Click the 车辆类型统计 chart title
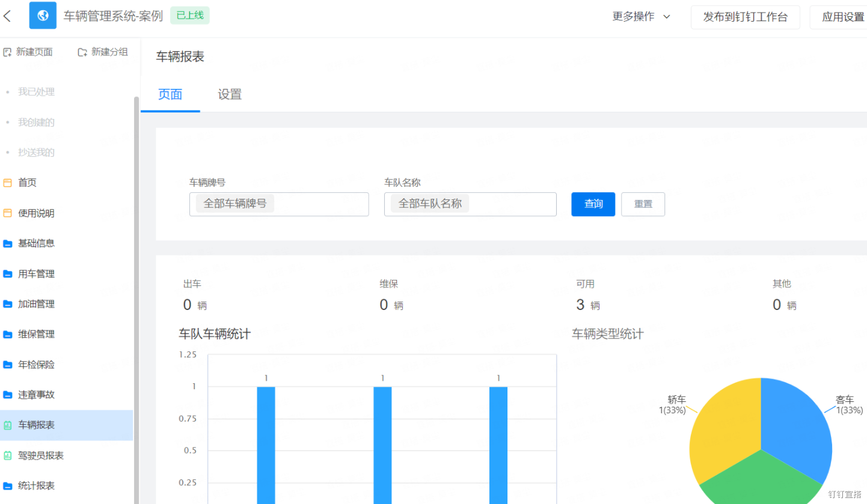 (x=608, y=334)
